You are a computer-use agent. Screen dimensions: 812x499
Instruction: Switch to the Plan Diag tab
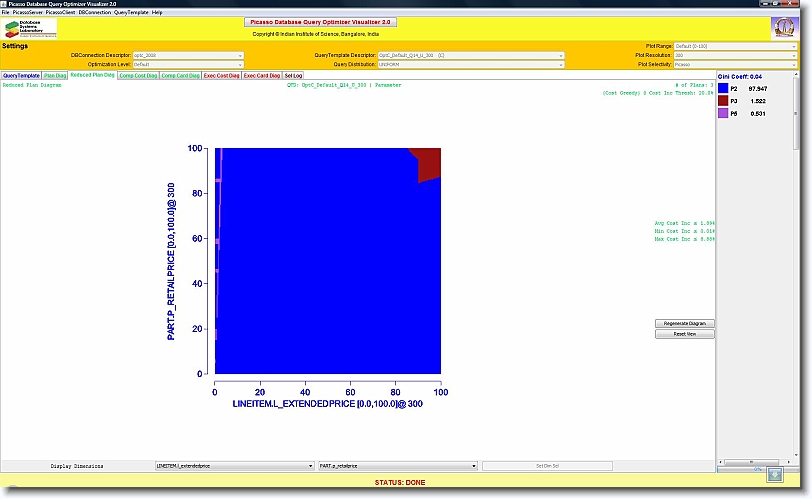click(x=55, y=75)
